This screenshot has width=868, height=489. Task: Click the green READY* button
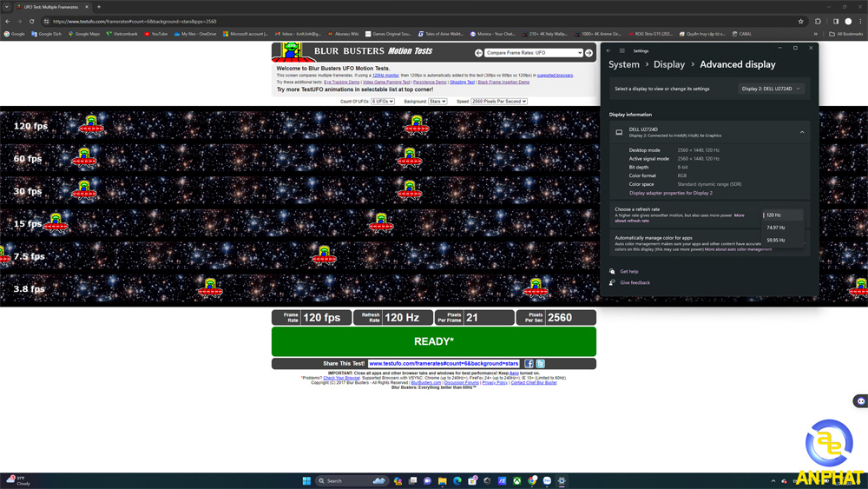(x=433, y=341)
